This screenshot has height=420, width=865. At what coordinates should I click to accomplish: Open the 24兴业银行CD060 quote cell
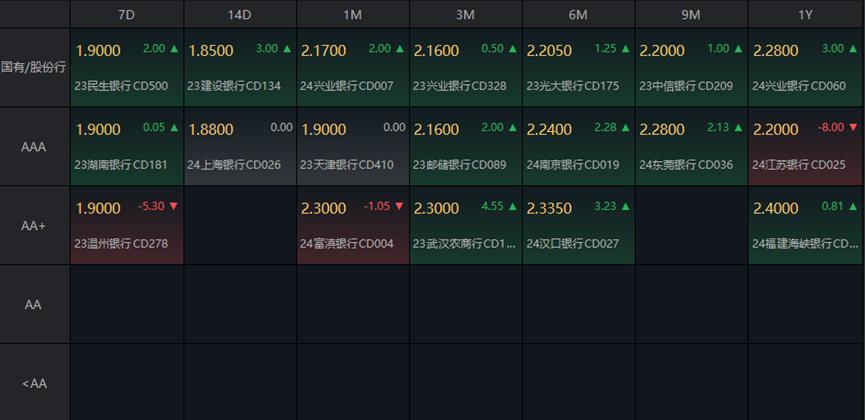(806, 68)
